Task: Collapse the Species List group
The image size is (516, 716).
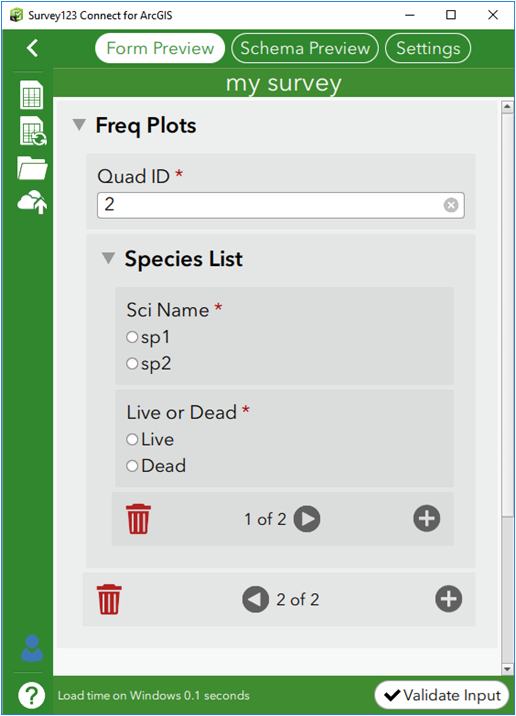Action: (x=108, y=258)
